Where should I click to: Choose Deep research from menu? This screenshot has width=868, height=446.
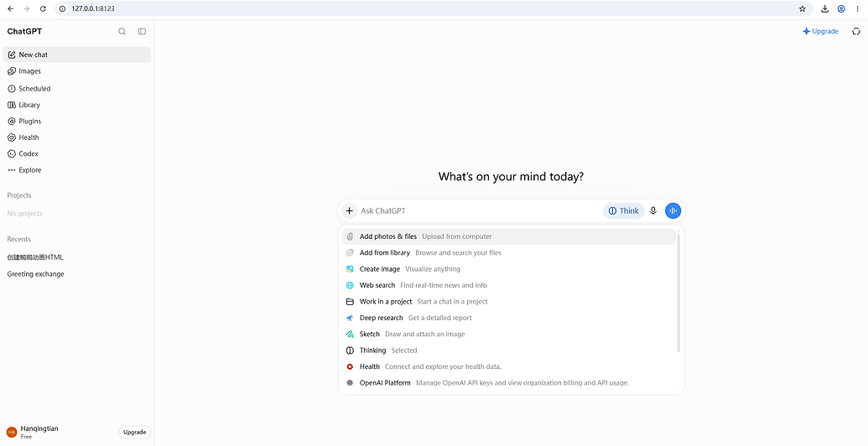[509, 318]
